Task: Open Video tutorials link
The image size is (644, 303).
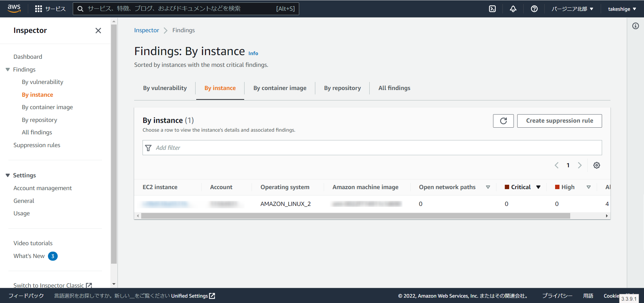Action: point(33,243)
